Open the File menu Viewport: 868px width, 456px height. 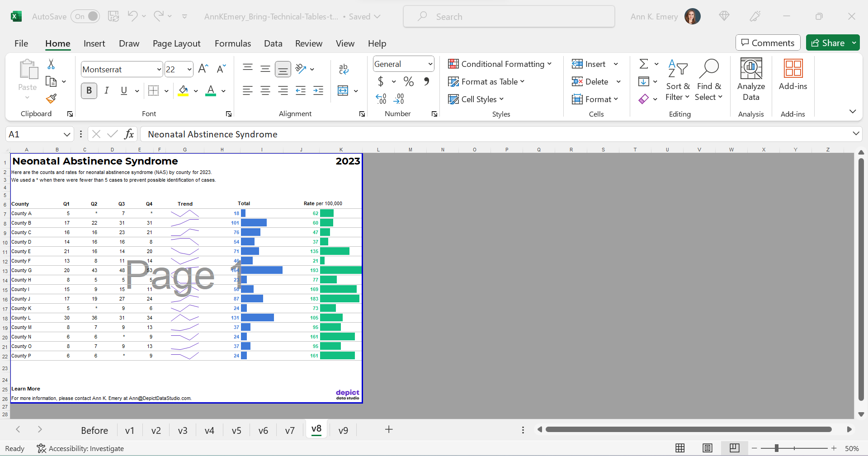point(21,43)
